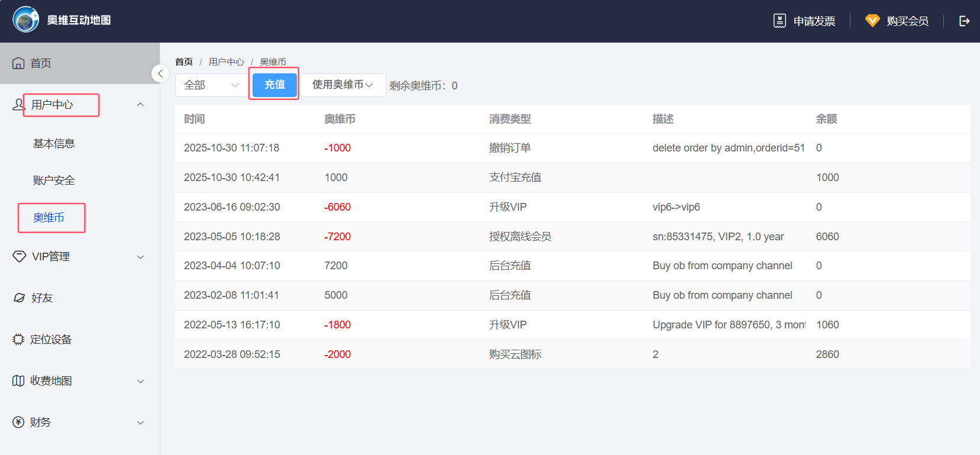The height and width of the screenshot is (455, 980).
Task: Go to 首页 via breadcrumb link
Action: (x=184, y=62)
